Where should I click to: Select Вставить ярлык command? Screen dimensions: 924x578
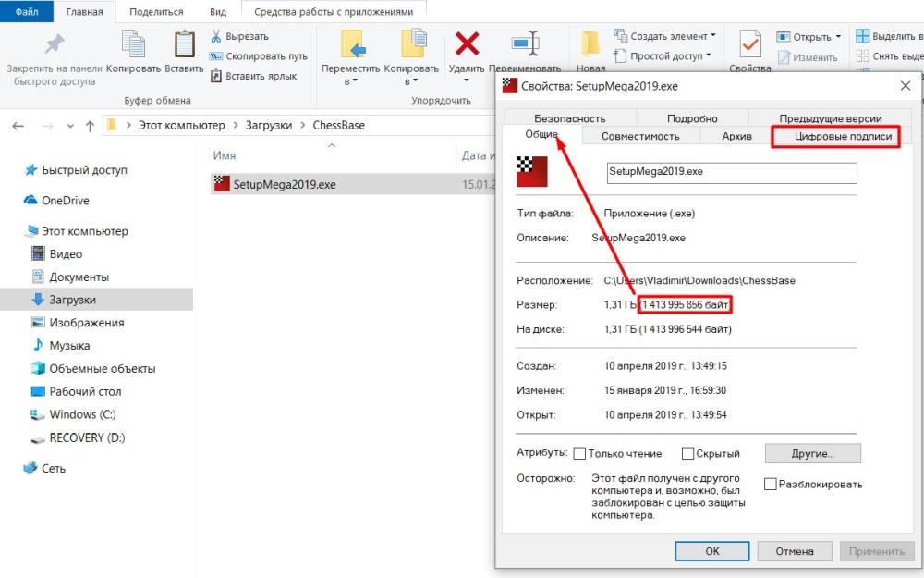tap(253, 76)
